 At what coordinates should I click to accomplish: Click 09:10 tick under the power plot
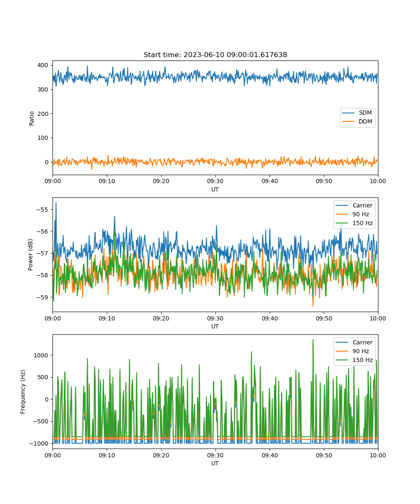tap(107, 318)
